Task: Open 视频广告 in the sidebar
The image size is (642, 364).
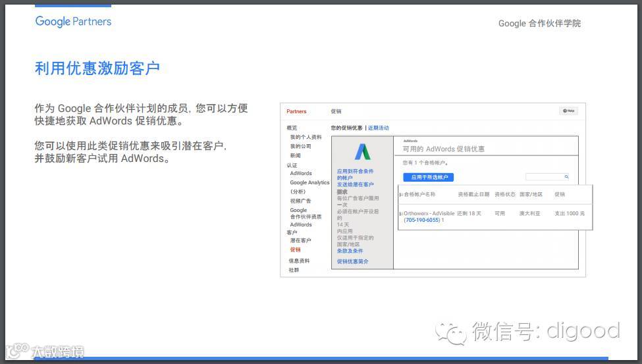Action: (300, 201)
